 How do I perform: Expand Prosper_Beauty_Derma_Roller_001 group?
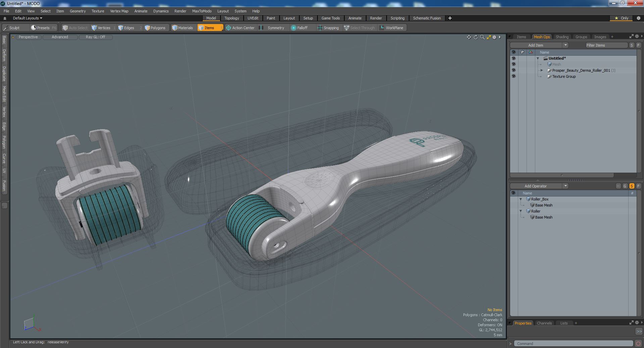tap(542, 70)
